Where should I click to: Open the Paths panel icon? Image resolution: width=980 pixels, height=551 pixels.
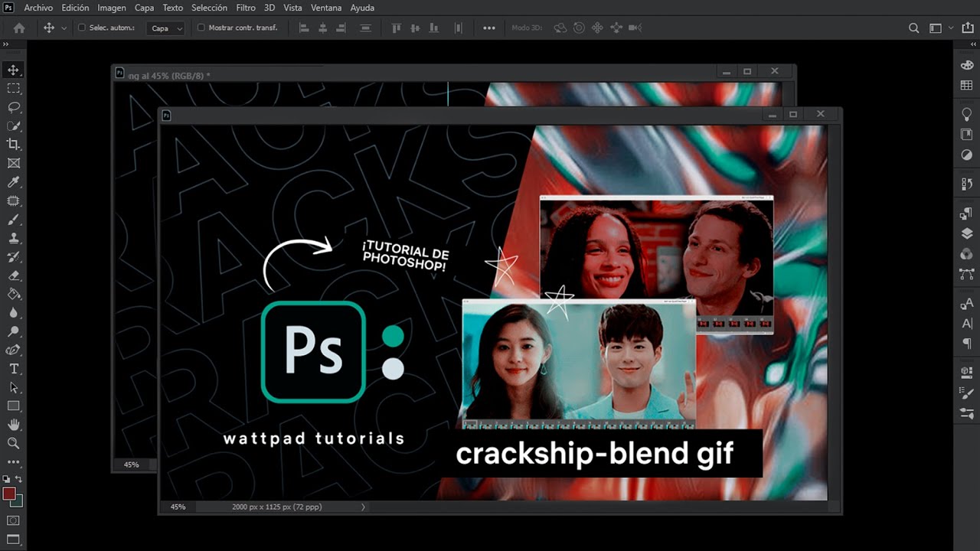967,274
